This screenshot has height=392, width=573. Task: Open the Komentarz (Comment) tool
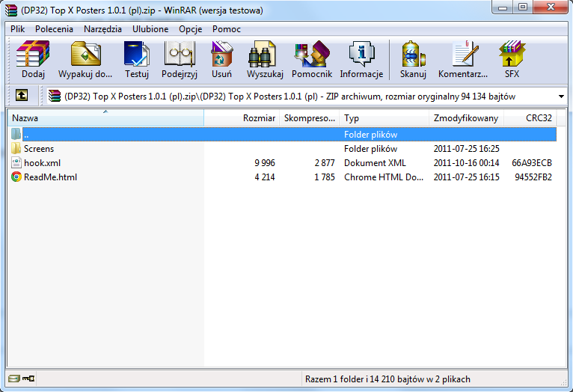tap(463, 59)
